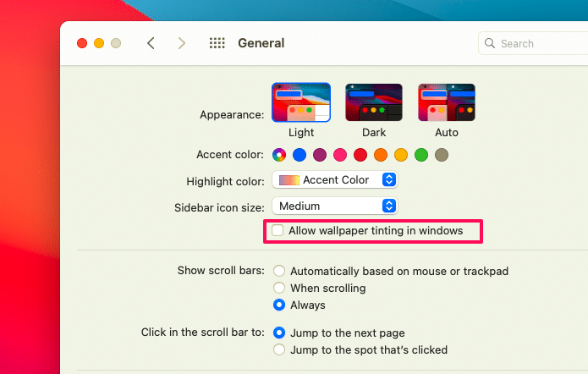
Task: Choose the orange accent color
Action: (x=381, y=155)
